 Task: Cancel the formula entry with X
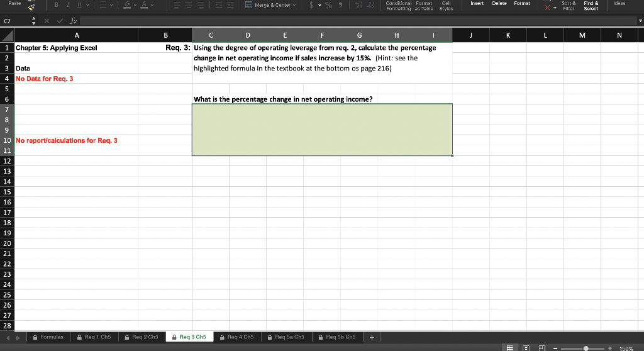pyautogui.click(x=47, y=21)
